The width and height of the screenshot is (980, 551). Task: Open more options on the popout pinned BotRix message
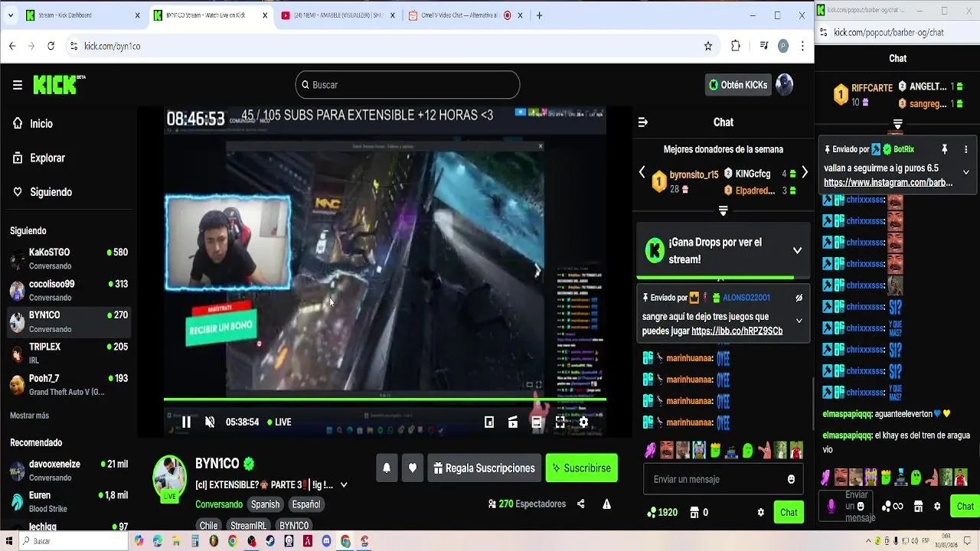coord(966,149)
